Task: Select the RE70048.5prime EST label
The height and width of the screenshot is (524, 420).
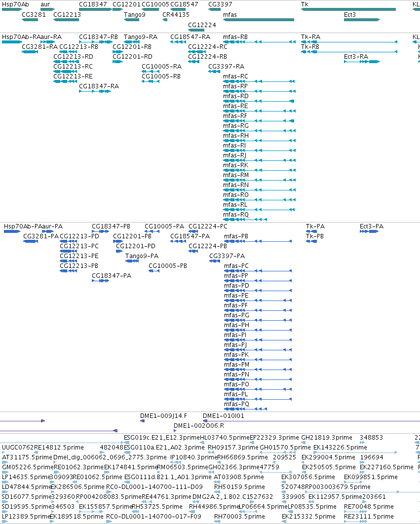Action: click(369, 507)
